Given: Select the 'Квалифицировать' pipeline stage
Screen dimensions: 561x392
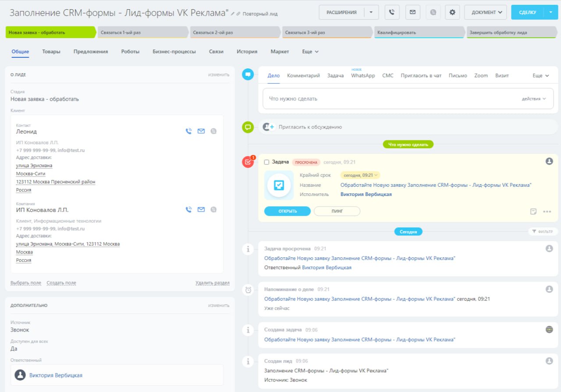Looking at the screenshot, I should [x=418, y=32].
